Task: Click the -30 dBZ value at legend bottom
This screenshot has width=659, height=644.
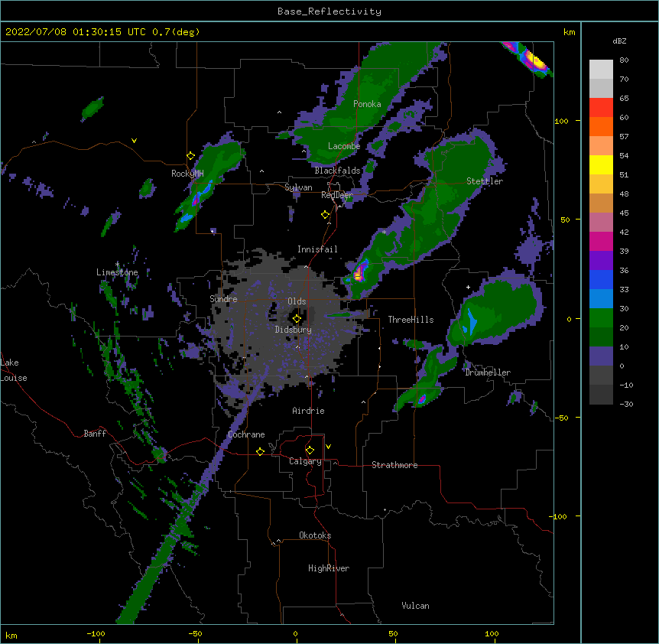Action: click(626, 404)
